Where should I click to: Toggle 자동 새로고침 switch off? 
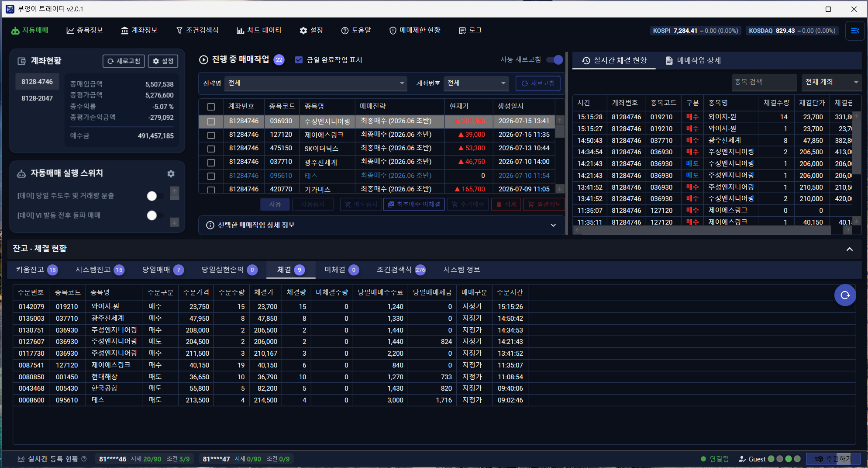(555, 60)
